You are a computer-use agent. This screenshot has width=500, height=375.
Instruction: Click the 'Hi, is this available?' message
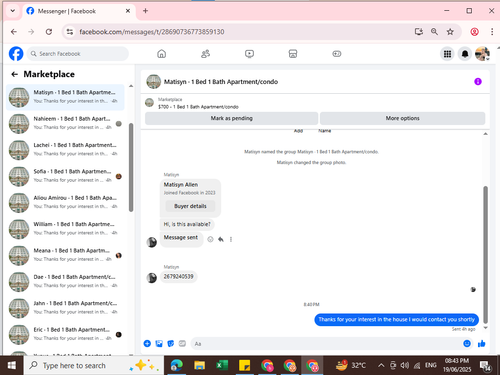tap(187, 224)
